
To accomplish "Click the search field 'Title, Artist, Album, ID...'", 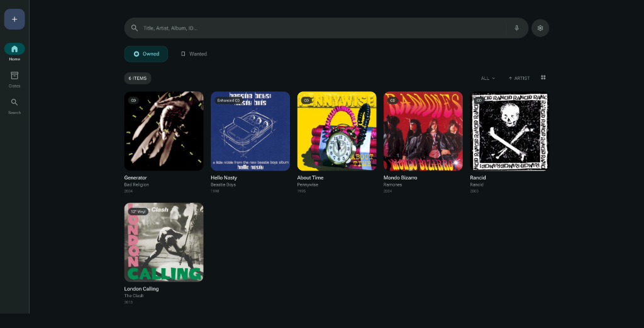I will (x=326, y=28).
